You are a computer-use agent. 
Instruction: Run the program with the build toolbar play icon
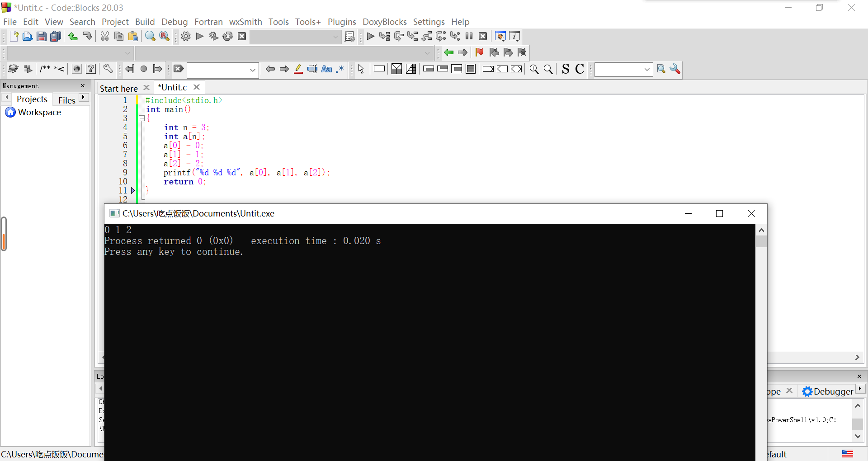click(x=200, y=36)
